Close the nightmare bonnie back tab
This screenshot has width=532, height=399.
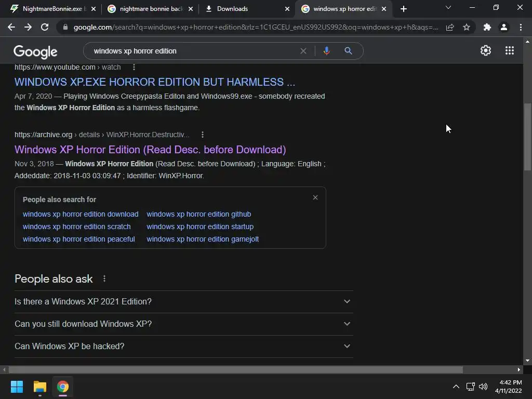191,9
